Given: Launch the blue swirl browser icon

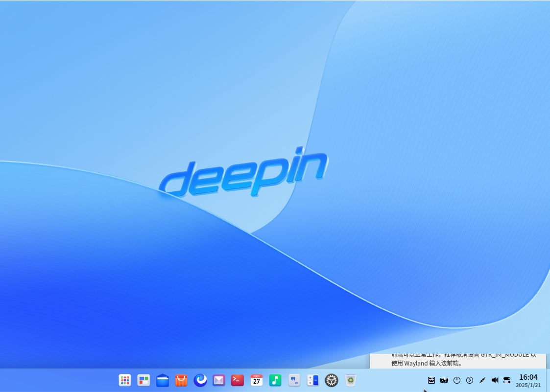Looking at the screenshot, I should [200, 380].
